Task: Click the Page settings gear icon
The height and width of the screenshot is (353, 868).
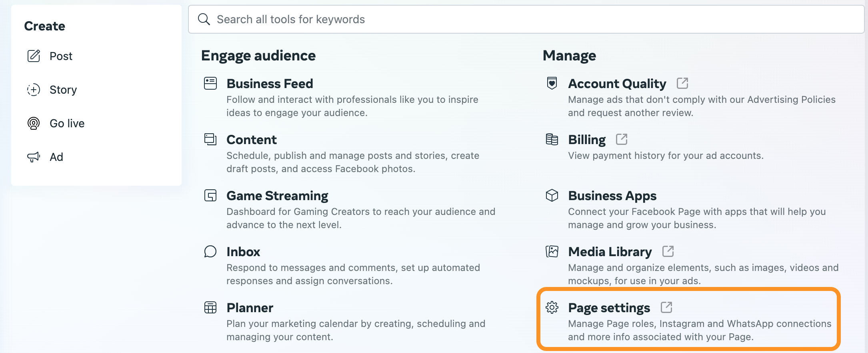Action: pos(552,307)
